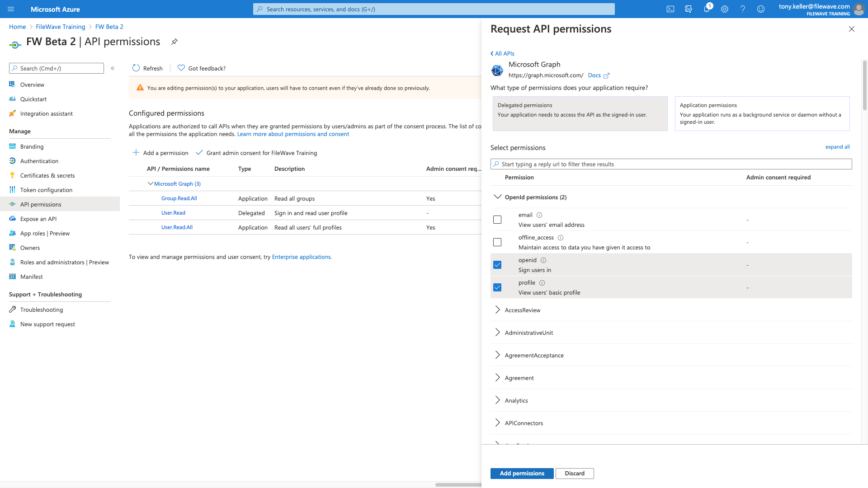Screen dimensions: 868x488
Task: Open the notifications bell
Action: coord(707,9)
